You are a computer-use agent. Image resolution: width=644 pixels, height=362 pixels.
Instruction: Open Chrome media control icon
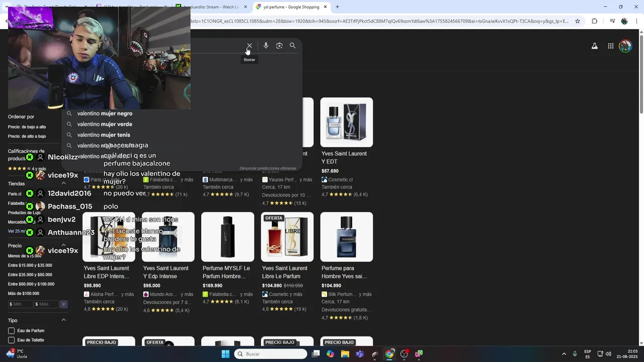612,21
